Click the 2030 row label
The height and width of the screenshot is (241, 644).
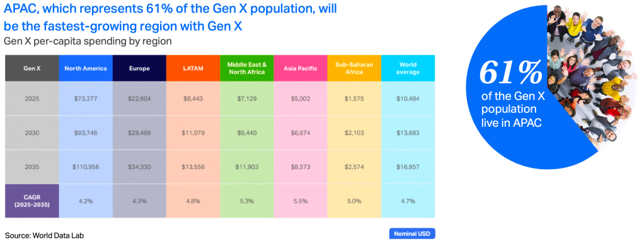point(32,133)
